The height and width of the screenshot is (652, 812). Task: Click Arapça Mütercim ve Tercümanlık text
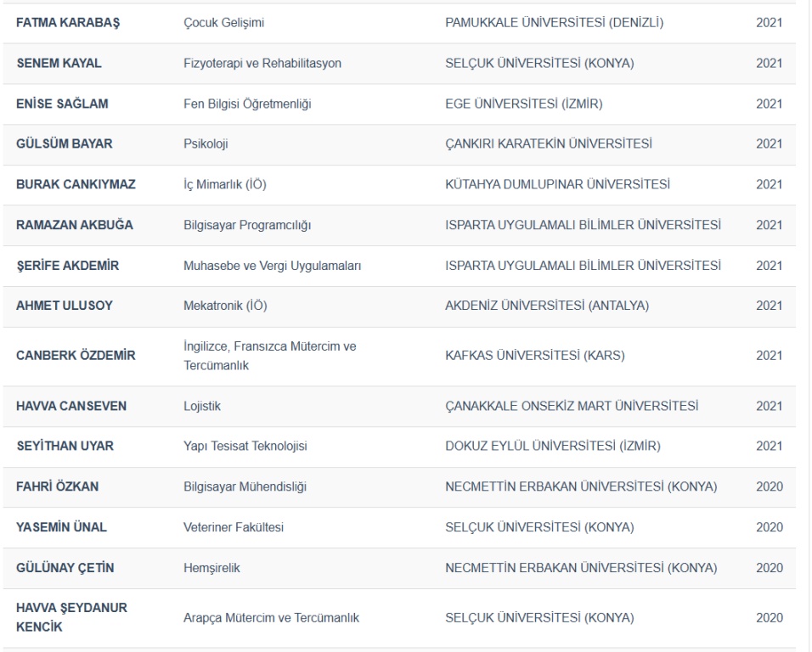tap(271, 618)
